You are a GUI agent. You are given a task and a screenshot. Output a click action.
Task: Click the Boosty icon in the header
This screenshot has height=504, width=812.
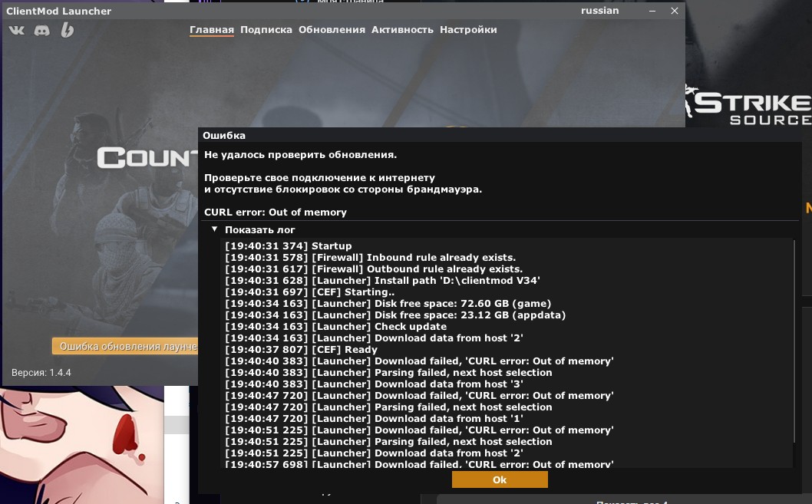(x=68, y=30)
